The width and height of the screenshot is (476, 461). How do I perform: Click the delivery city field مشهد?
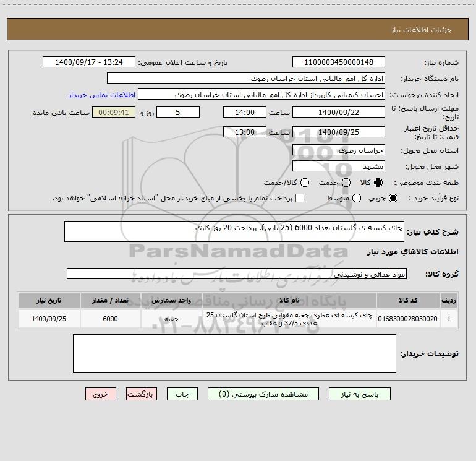(339, 166)
